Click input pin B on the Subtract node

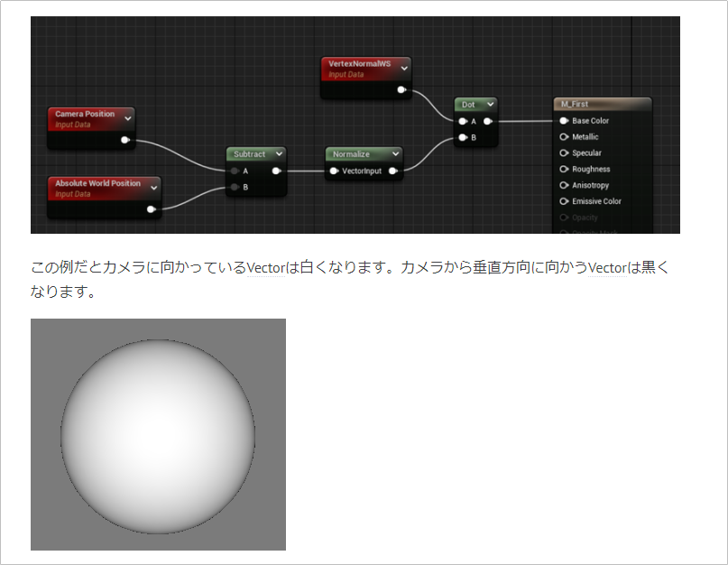(235, 185)
